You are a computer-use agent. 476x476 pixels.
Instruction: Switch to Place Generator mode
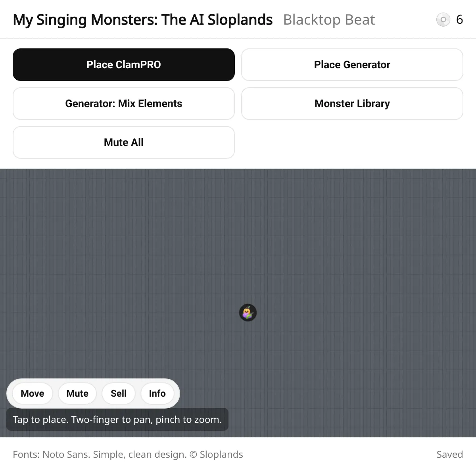point(352,65)
